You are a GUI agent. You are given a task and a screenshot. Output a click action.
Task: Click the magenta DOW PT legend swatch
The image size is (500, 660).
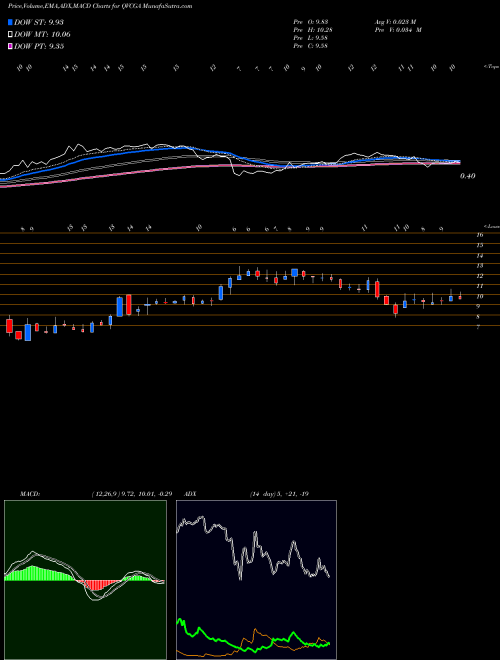click(10, 46)
